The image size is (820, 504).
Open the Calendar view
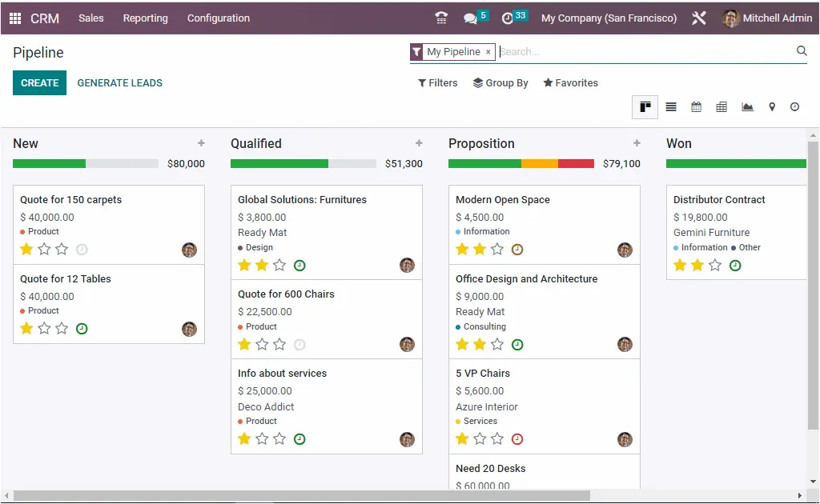pyautogui.click(x=696, y=106)
